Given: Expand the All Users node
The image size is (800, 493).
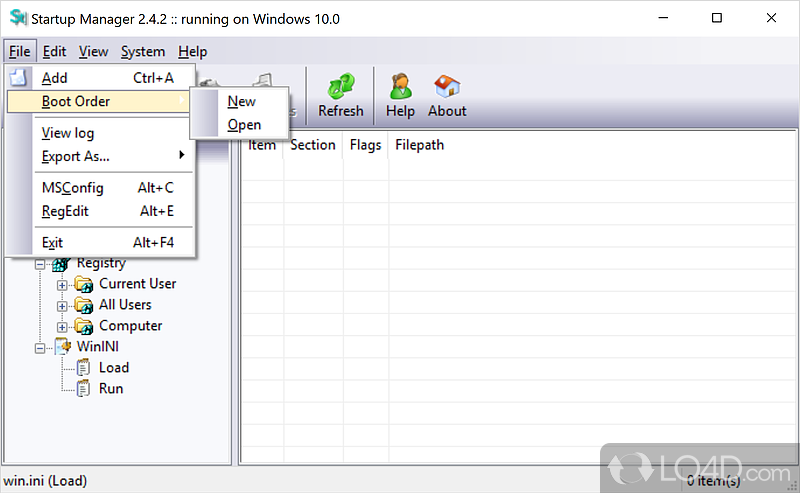Looking at the screenshot, I should [x=62, y=306].
